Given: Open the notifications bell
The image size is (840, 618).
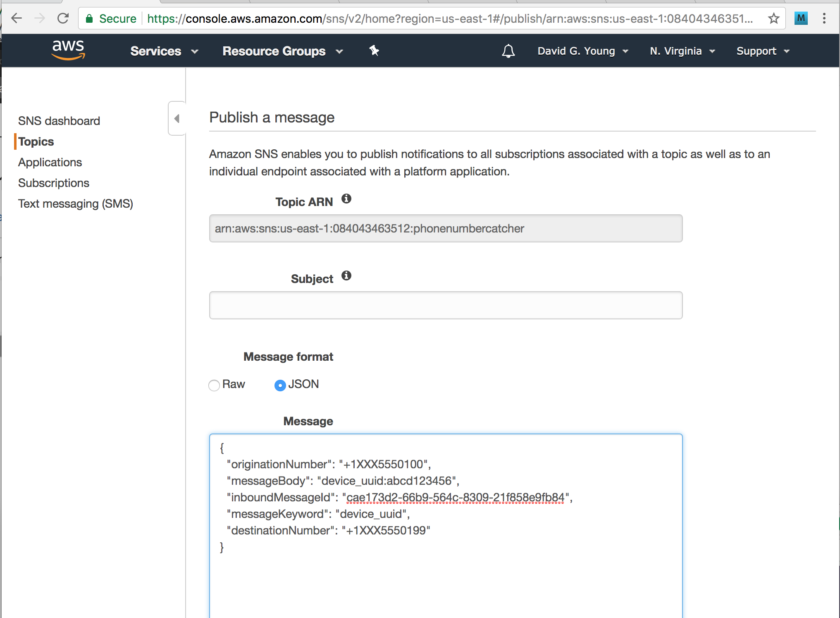Looking at the screenshot, I should pyautogui.click(x=508, y=51).
